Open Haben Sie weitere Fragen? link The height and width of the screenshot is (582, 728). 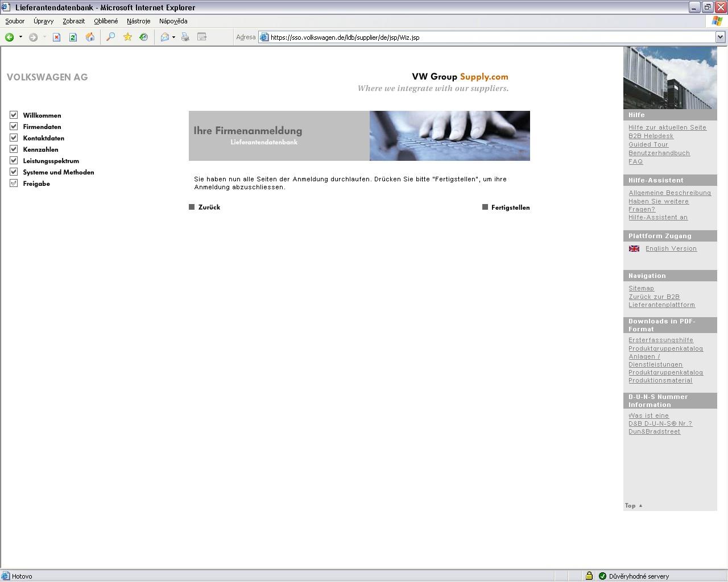coord(659,205)
